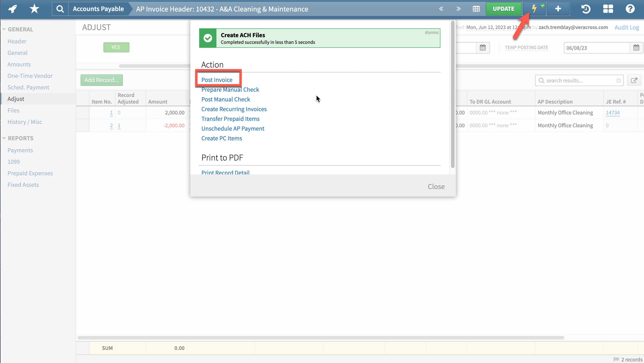Select Prepare Manual Check from the Action menu
The image size is (644, 363).
point(230,89)
